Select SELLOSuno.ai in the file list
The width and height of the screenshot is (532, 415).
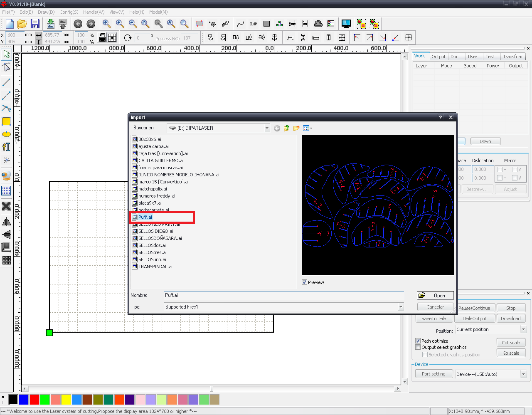152,259
